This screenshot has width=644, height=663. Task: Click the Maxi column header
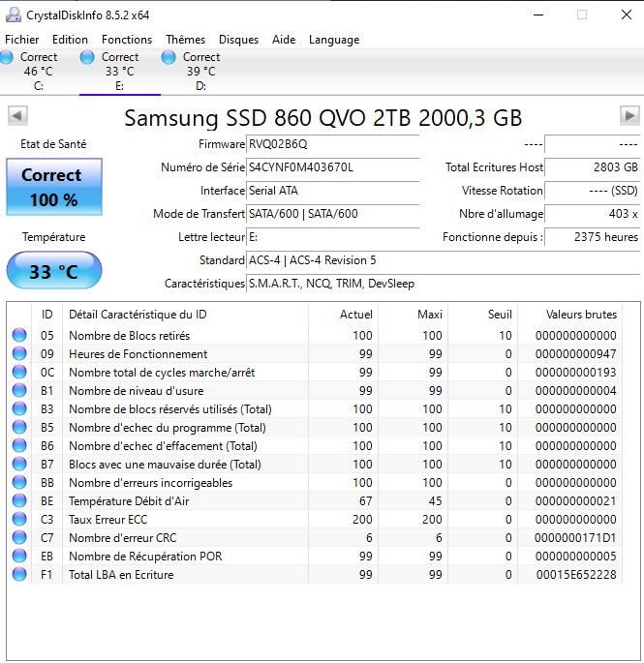413,315
